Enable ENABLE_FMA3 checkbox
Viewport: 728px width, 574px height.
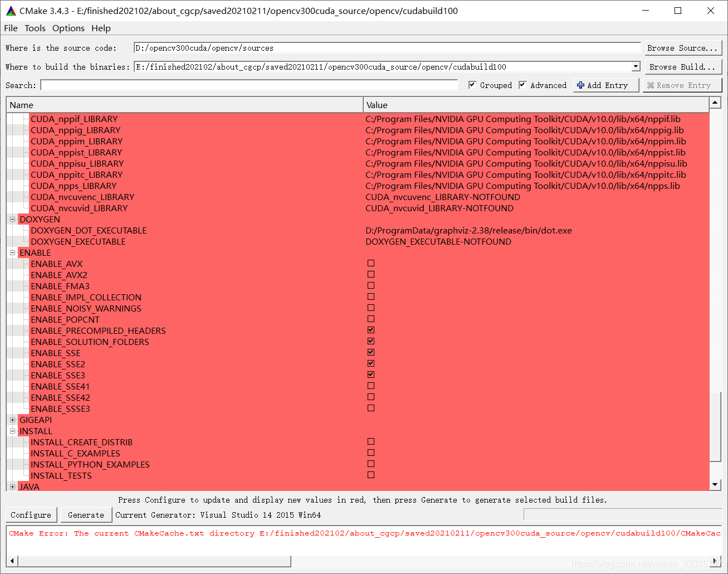(371, 285)
